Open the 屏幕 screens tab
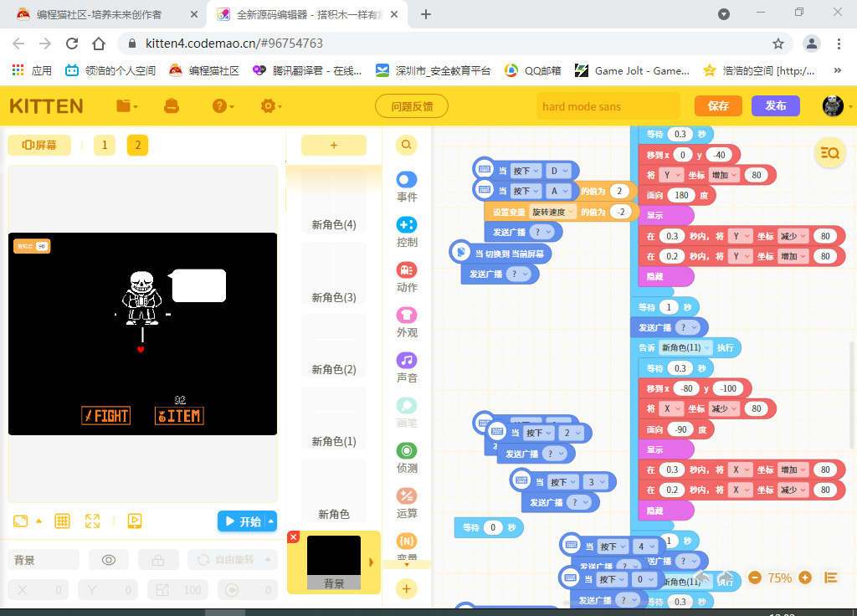 39,145
